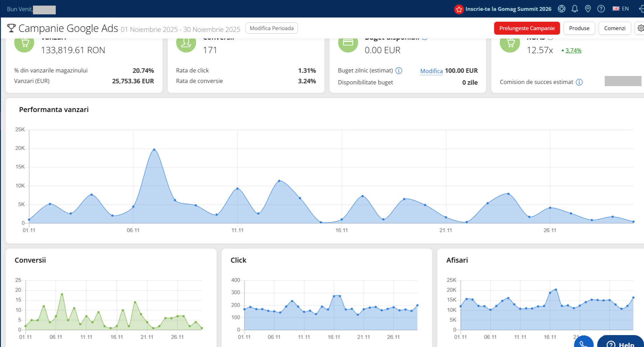Image resolution: width=644 pixels, height=347 pixels.
Task: Open the notifications bell
Action: [575, 9]
